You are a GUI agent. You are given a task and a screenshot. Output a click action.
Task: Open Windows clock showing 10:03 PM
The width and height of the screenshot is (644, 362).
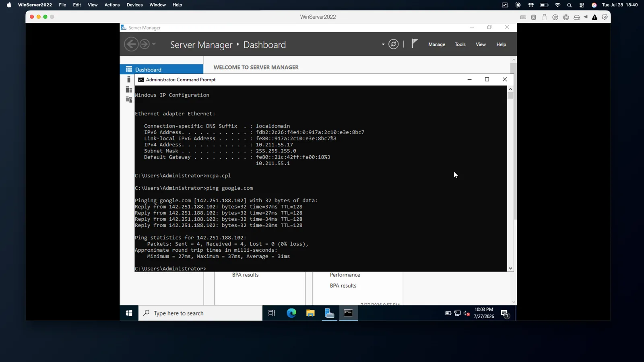click(x=484, y=313)
